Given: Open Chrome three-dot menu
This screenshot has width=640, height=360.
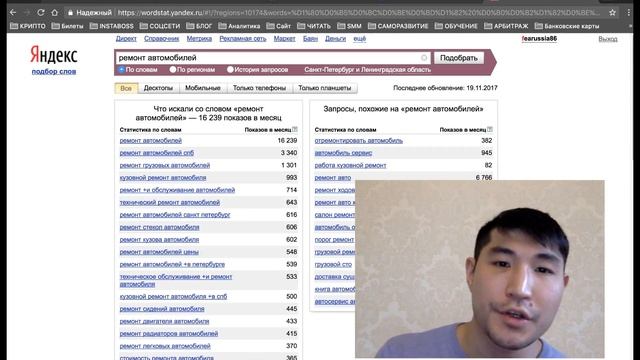Looking at the screenshot, I should 629,13.
